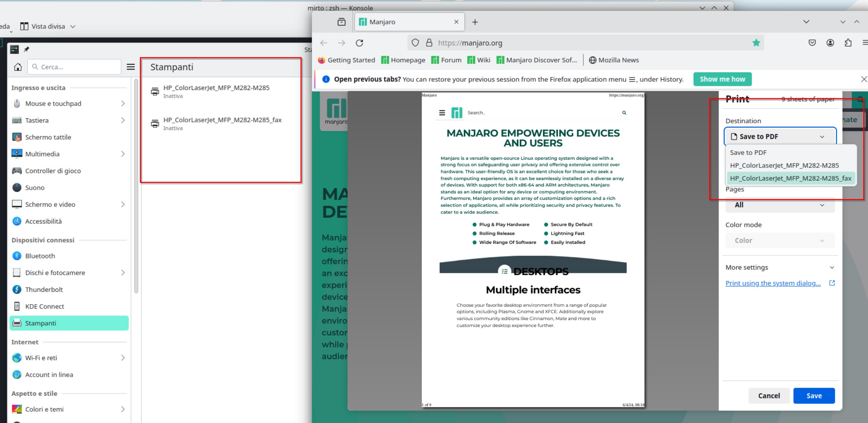868x423 pixels.
Task: Open Forum bookmark
Action: point(446,60)
